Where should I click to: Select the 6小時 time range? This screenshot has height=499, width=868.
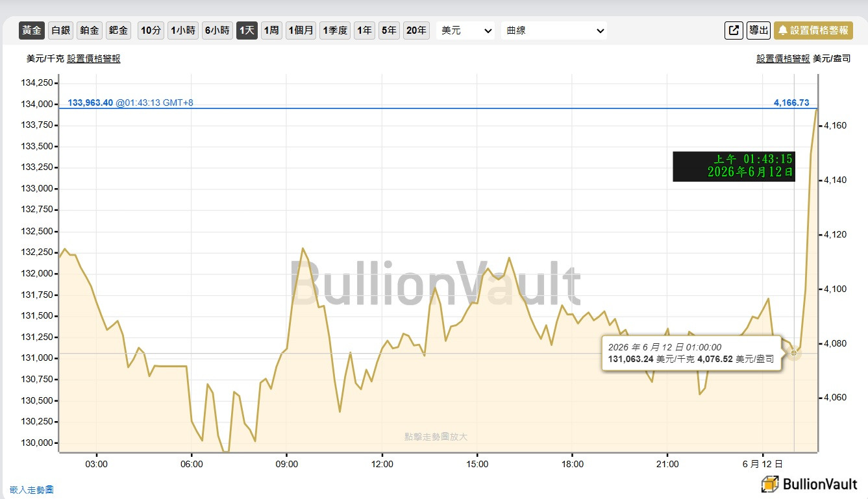pyautogui.click(x=217, y=30)
